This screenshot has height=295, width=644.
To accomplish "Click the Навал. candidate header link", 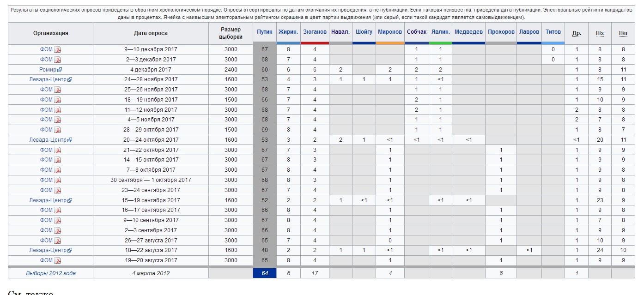I will coord(340,32).
